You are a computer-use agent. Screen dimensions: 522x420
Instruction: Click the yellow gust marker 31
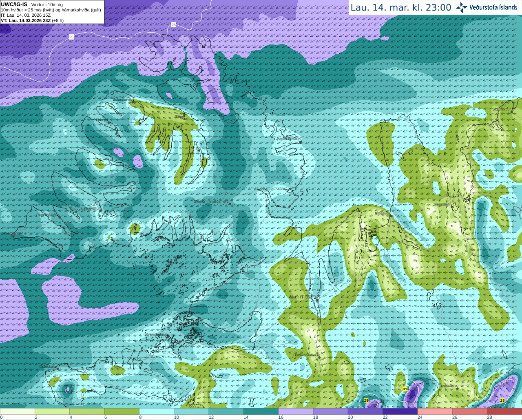(405, 389)
